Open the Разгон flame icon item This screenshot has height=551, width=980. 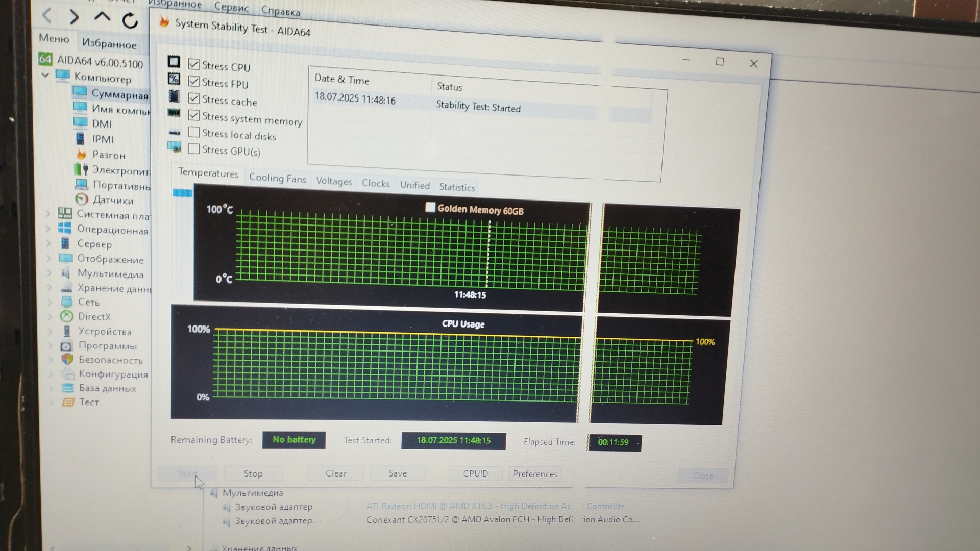point(81,154)
